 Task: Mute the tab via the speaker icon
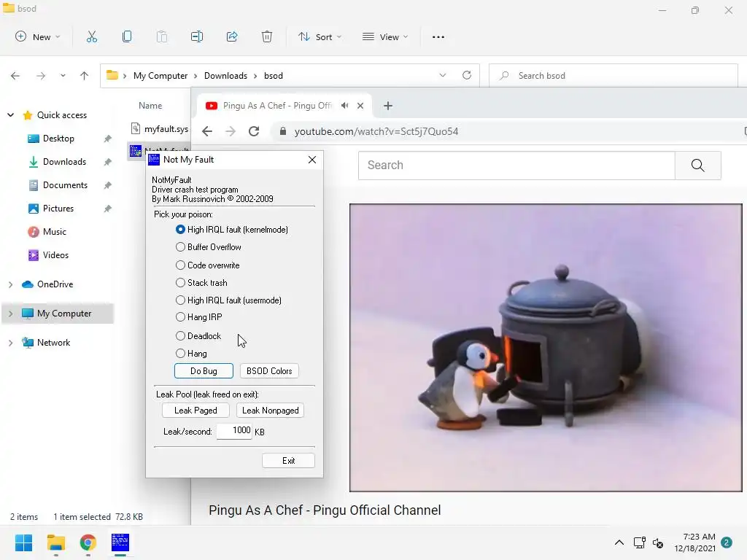pos(345,106)
